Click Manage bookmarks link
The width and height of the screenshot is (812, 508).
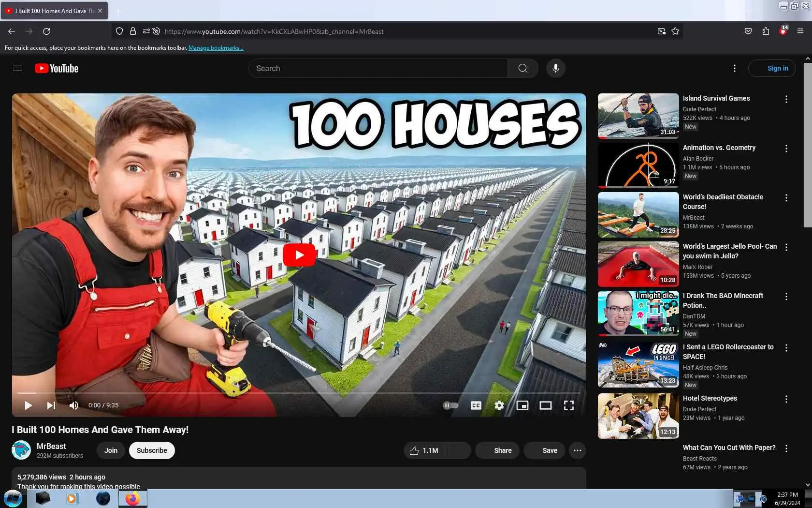click(216, 48)
